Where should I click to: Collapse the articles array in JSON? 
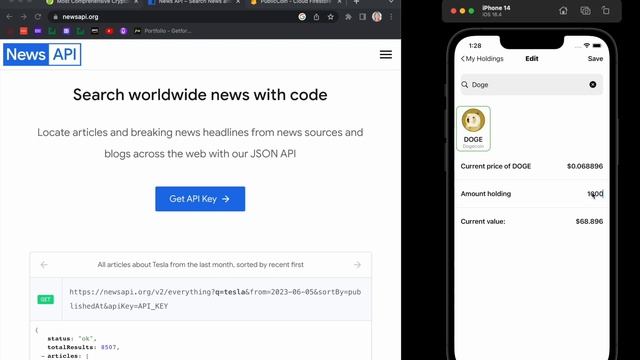[x=43, y=356]
